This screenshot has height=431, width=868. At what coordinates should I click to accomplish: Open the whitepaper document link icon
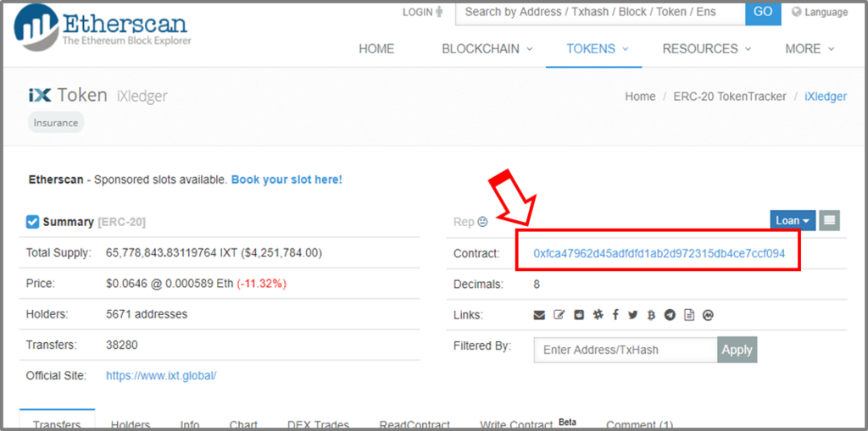pos(689,315)
